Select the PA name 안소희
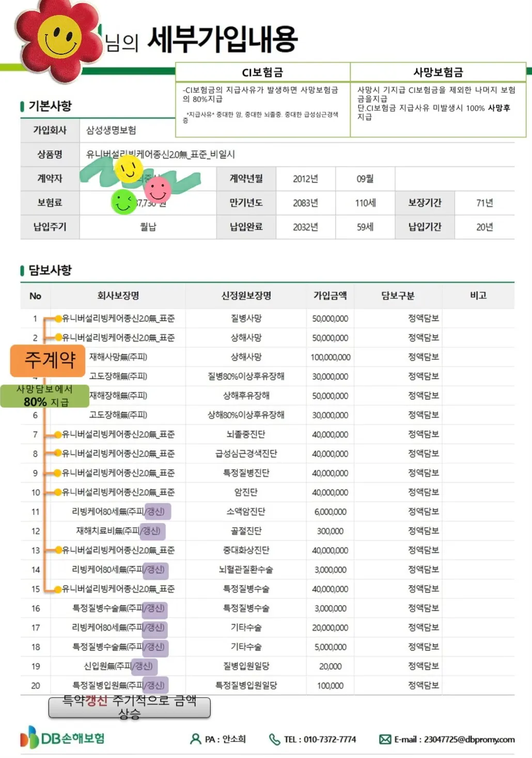The width and height of the screenshot is (532, 758). (234, 739)
